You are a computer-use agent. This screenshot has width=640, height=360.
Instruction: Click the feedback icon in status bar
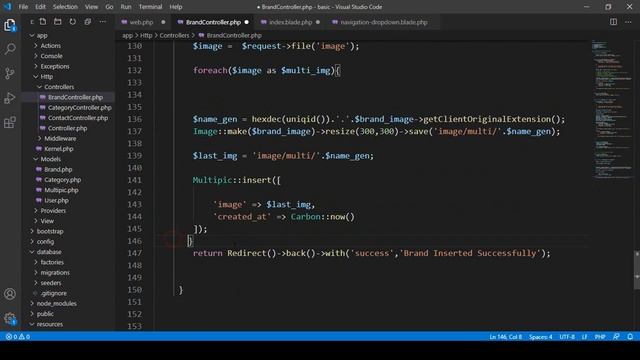[616, 337]
